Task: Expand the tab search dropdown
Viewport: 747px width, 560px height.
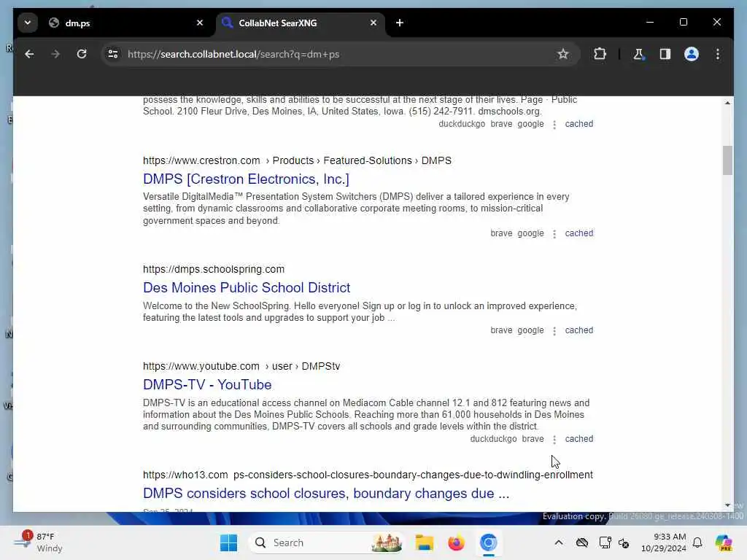Action: (x=28, y=23)
